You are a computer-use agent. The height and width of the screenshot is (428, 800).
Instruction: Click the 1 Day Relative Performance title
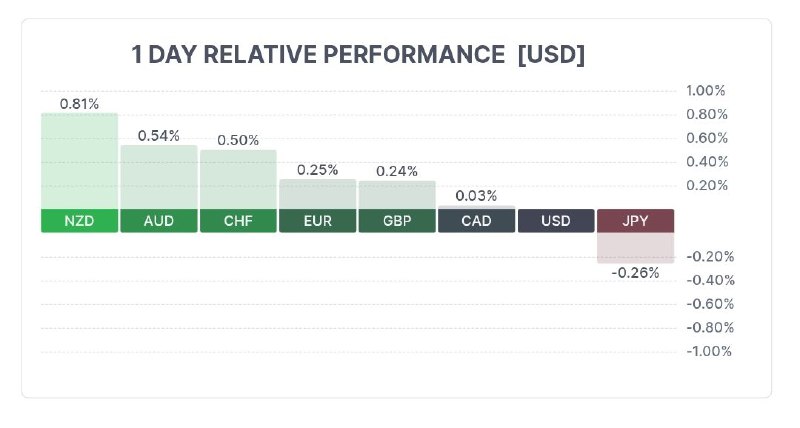[358, 55]
